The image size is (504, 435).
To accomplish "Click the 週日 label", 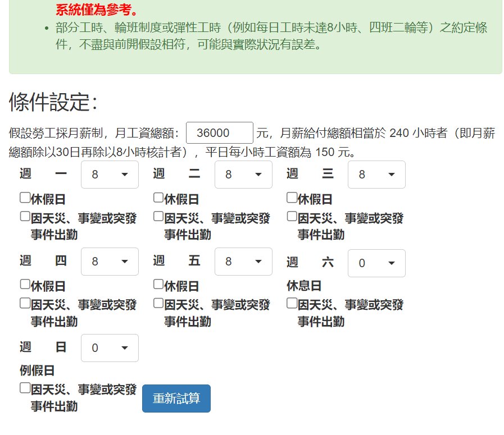I will pos(43,347).
